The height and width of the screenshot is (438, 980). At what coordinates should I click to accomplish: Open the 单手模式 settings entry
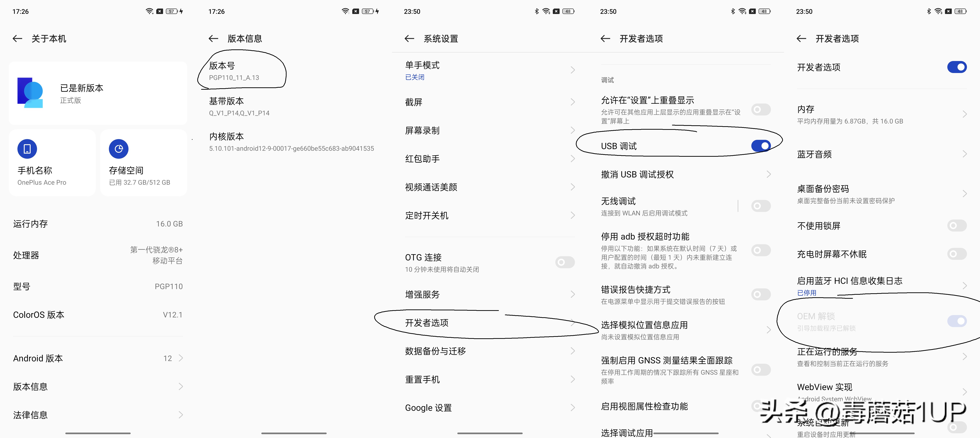(422, 65)
